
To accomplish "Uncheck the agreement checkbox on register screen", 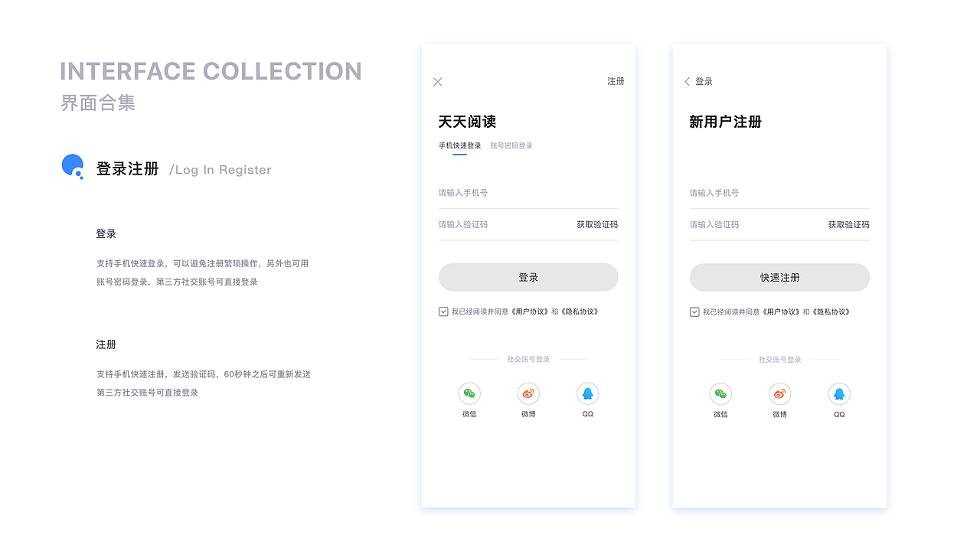I will (694, 311).
